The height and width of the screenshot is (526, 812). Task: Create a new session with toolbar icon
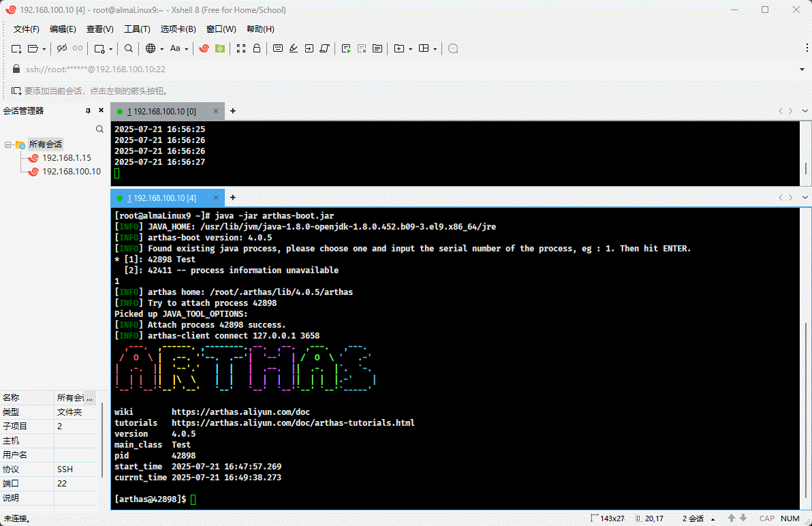[x=16, y=48]
